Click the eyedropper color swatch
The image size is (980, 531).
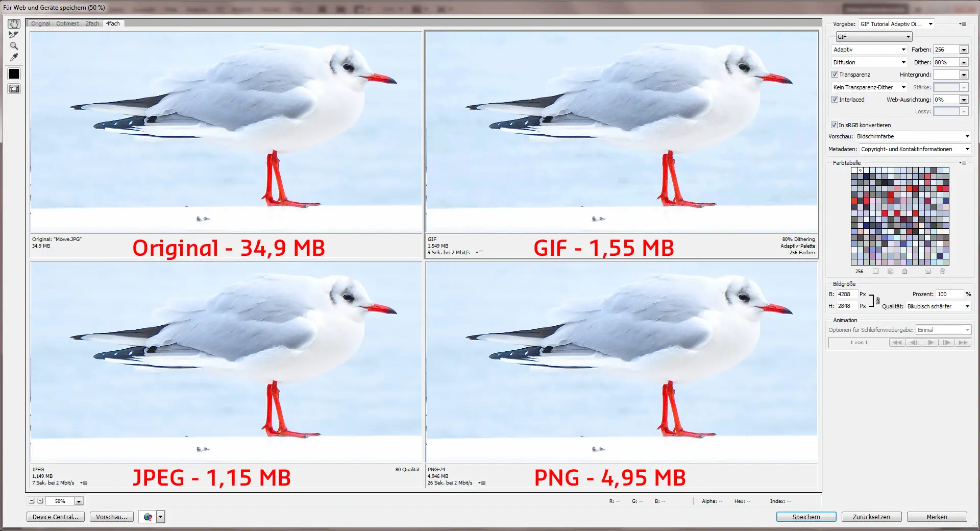13,74
